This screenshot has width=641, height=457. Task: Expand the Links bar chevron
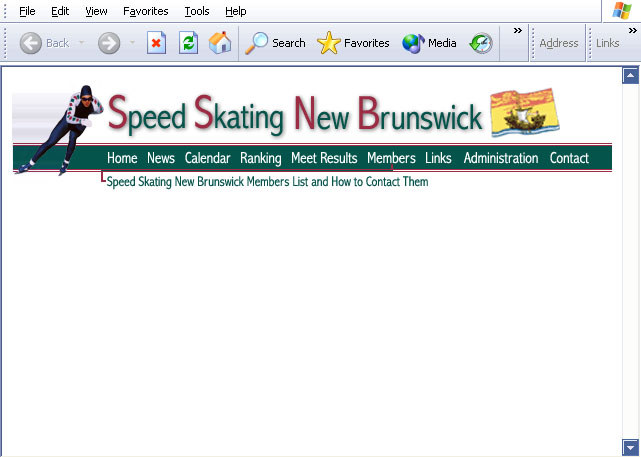632,31
